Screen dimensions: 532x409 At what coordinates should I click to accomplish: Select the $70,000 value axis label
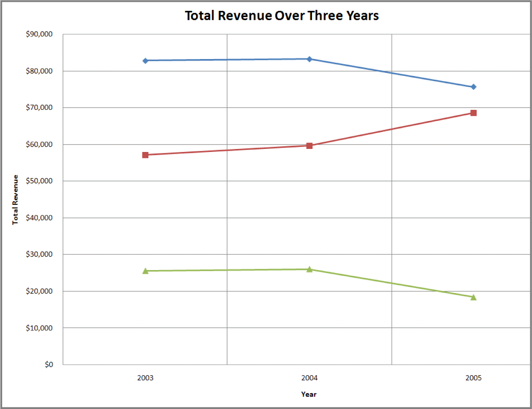click(x=39, y=108)
